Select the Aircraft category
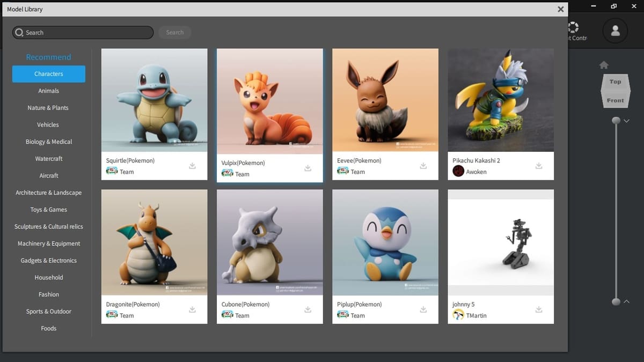Viewport: 644px width, 362px height. coord(49,175)
